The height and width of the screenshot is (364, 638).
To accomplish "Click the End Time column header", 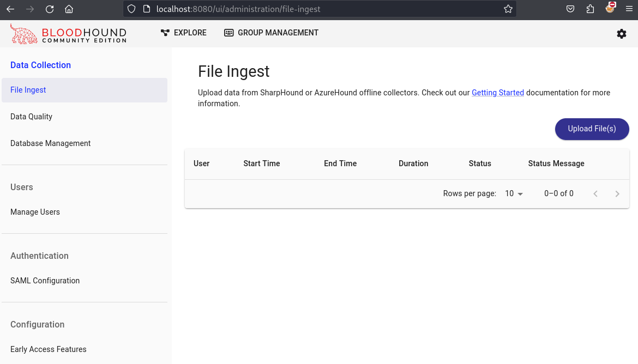I will 340,163.
